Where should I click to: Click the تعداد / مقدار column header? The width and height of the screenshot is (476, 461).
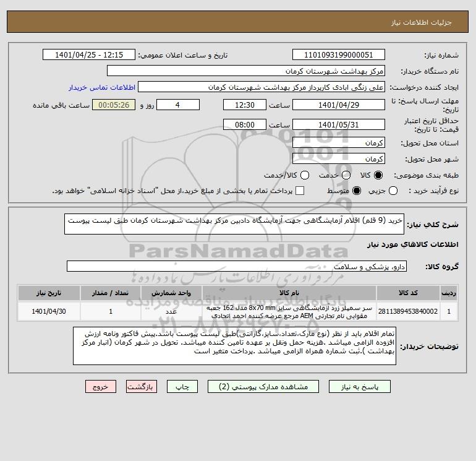pos(111,293)
